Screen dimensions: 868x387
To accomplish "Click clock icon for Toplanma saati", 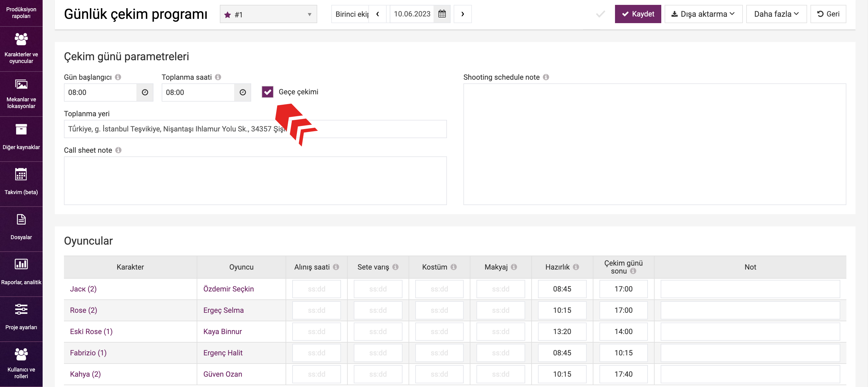I will click(x=243, y=92).
